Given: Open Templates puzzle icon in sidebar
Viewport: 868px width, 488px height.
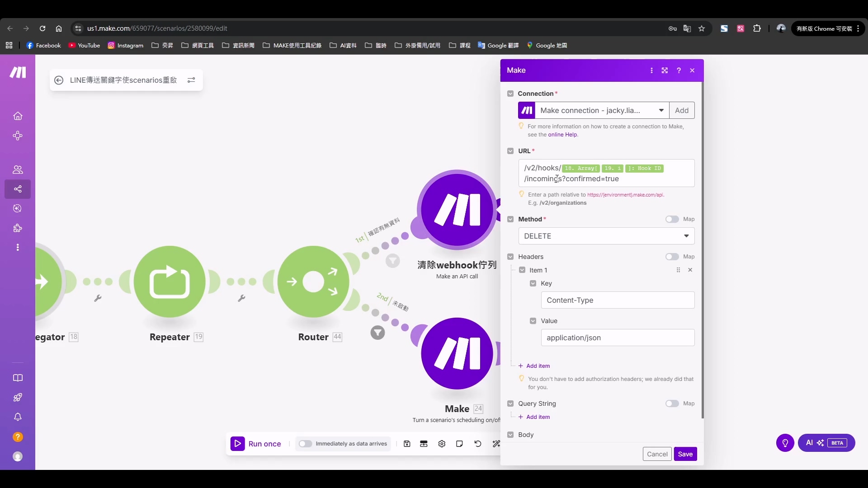Looking at the screenshot, I should pyautogui.click(x=18, y=228).
